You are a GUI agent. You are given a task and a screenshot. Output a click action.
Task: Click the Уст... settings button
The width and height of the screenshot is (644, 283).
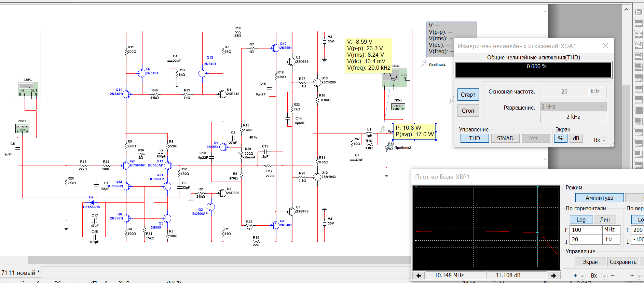536,138
